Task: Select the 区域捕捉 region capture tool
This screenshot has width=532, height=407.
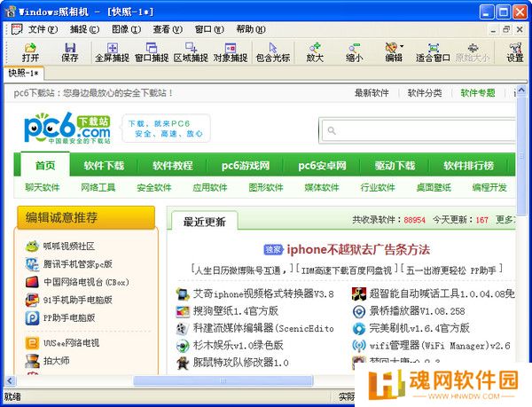Action: (190, 51)
